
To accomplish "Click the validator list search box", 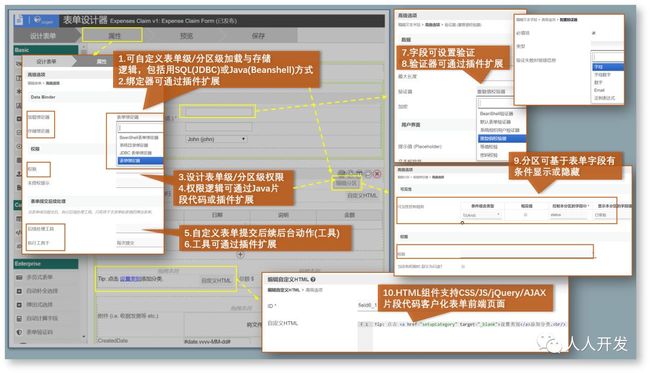I will click(x=502, y=103).
